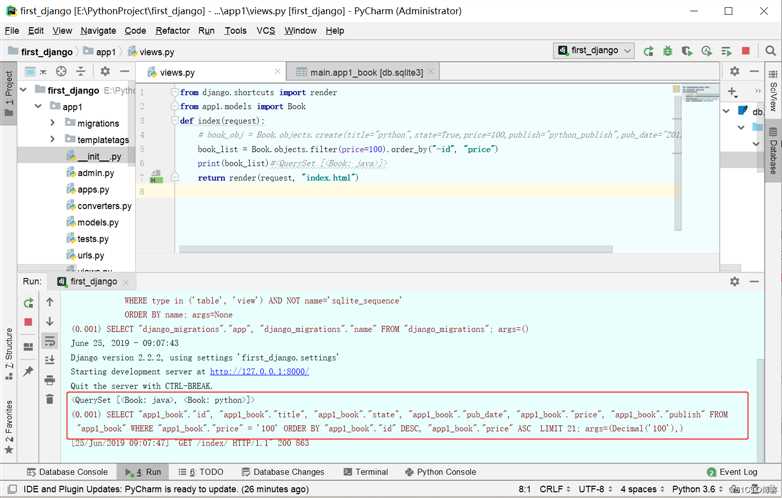
Task: Collapse the db node in the Database panel
Action: click(727, 111)
